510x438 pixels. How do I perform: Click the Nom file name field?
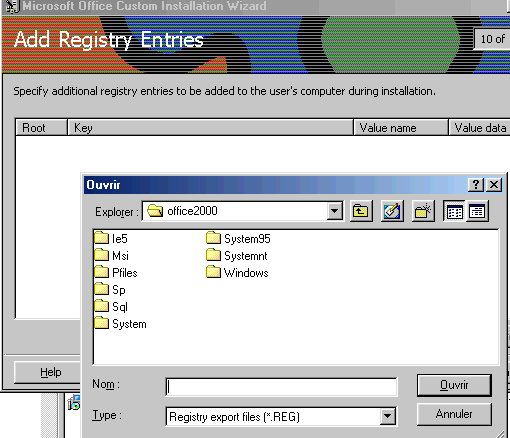pos(281,387)
